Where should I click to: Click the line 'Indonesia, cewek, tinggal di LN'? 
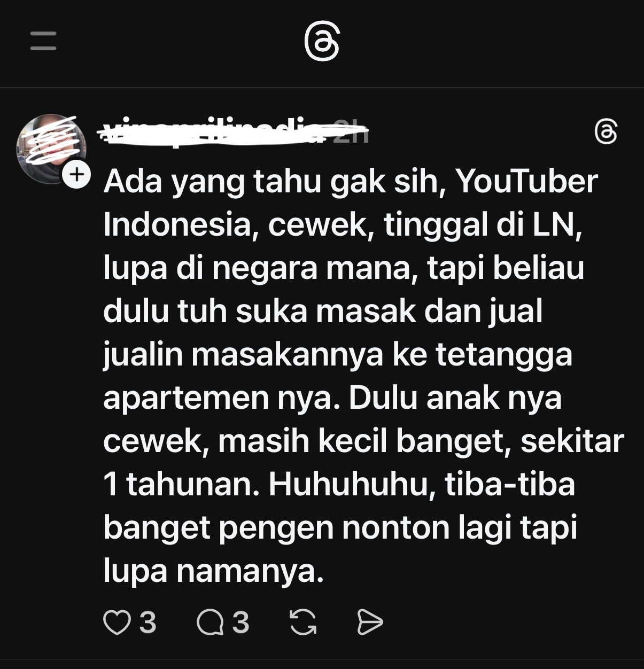tap(343, 225)
